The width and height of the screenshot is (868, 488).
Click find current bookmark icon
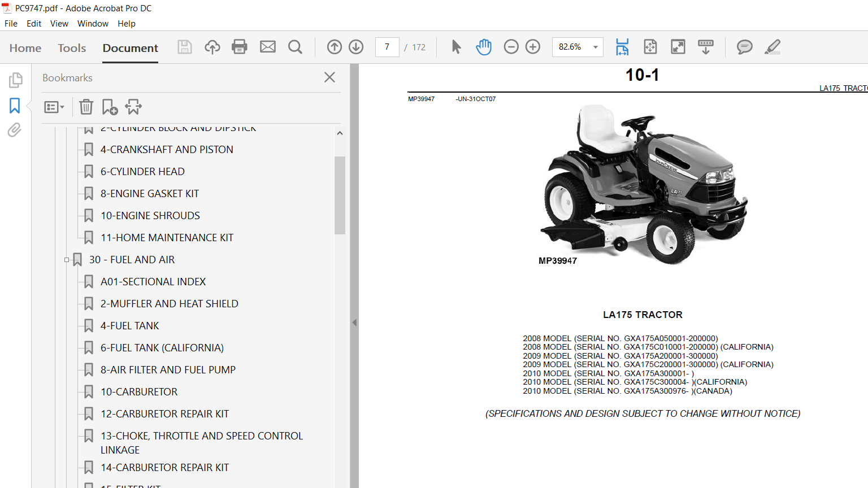133,107
